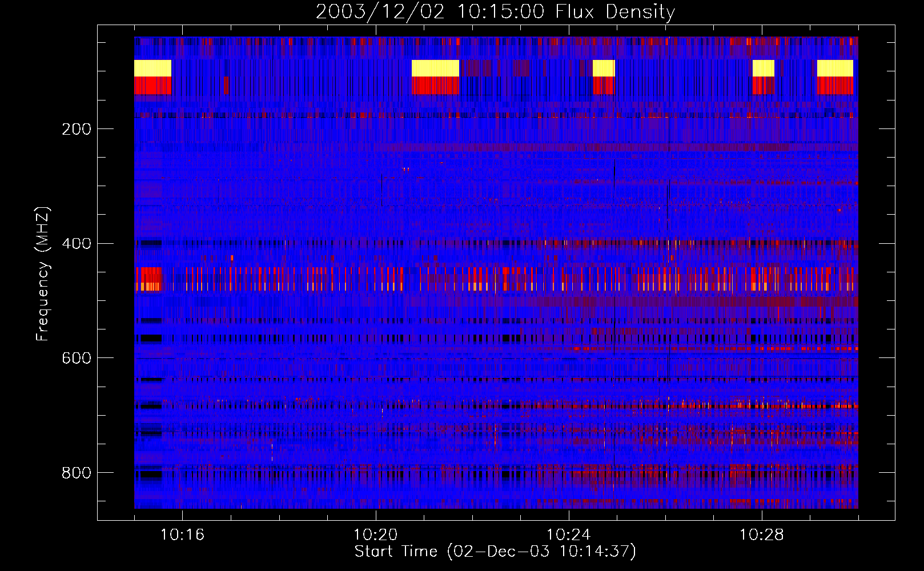Viewport: 924px width, 571px height.
Task: Click the 200 frequency tick label
Action: [x=77, y=129]
